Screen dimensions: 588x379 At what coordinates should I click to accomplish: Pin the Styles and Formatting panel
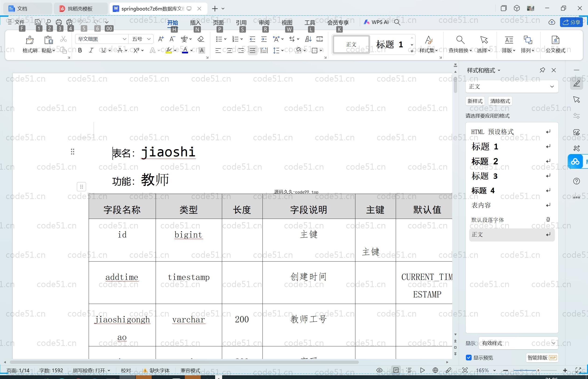pyautogui.click(x=542, y=70)
